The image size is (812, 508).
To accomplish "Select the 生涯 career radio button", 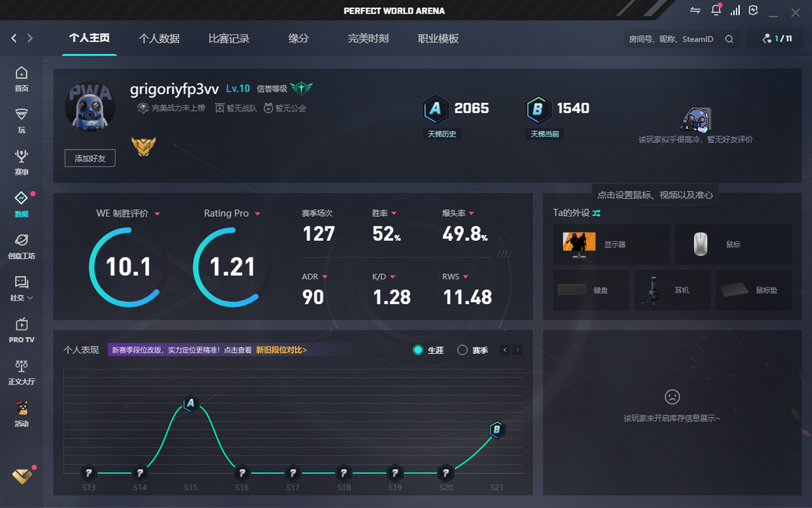I will [419, 350].
